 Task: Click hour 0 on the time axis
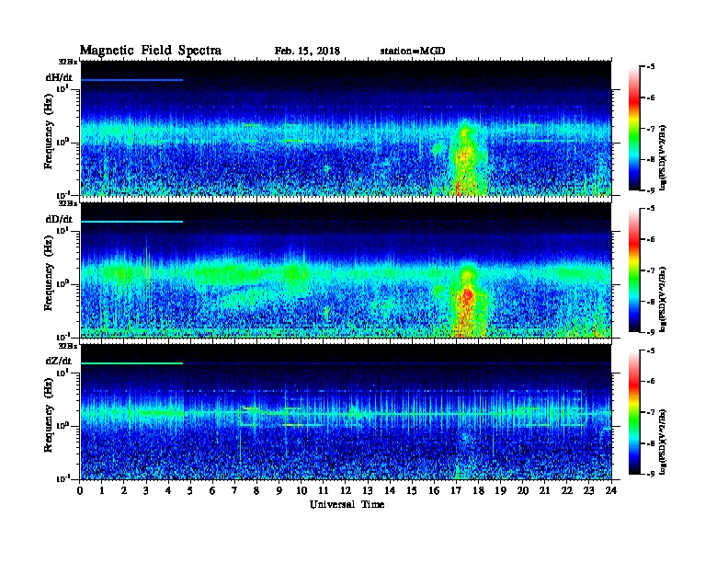point(80,491)
